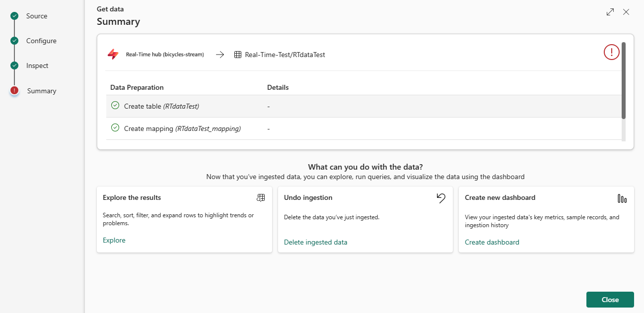The image size is (644, 313).
Task: Click the expand dialog arrows icon
Action: pos(610,12)
